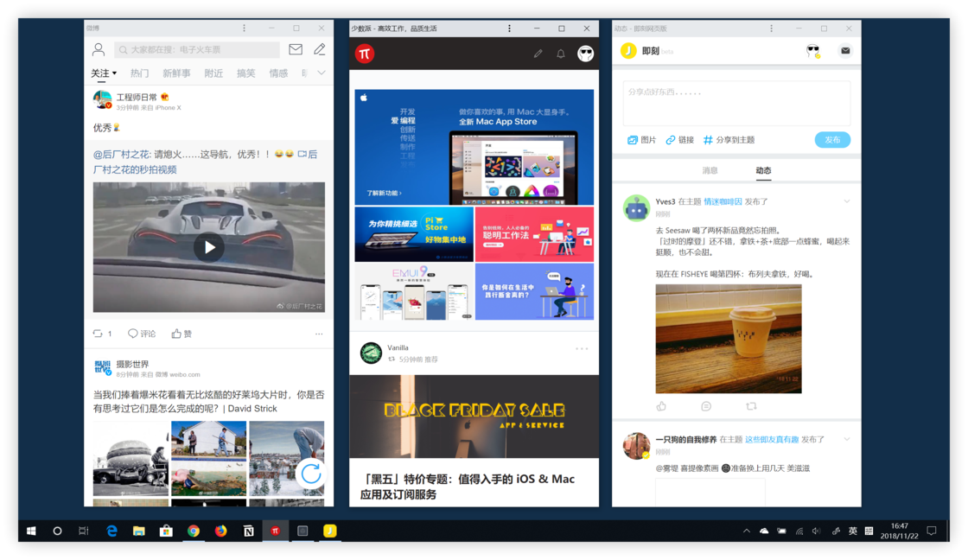Open the Black Friday Sale article image
Screen dimensions: 968x560
(x=474, y=417)
